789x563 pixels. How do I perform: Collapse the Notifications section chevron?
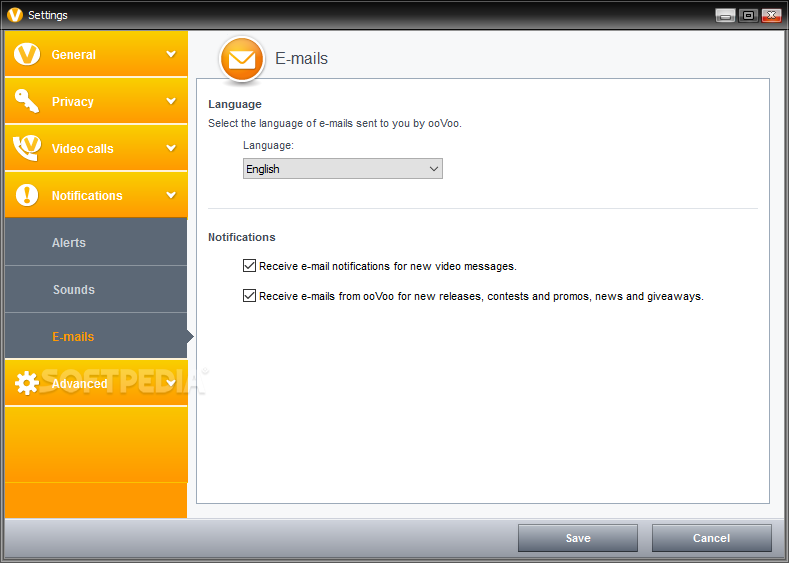(x=171, y=195)
